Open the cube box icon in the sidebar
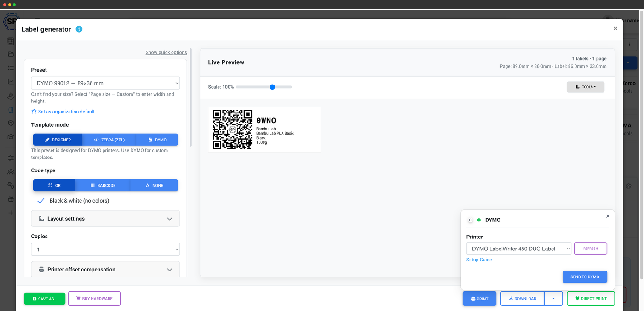The width and height of the screenshot is (644, 311). pyautogui.click(x=11, y=123)
